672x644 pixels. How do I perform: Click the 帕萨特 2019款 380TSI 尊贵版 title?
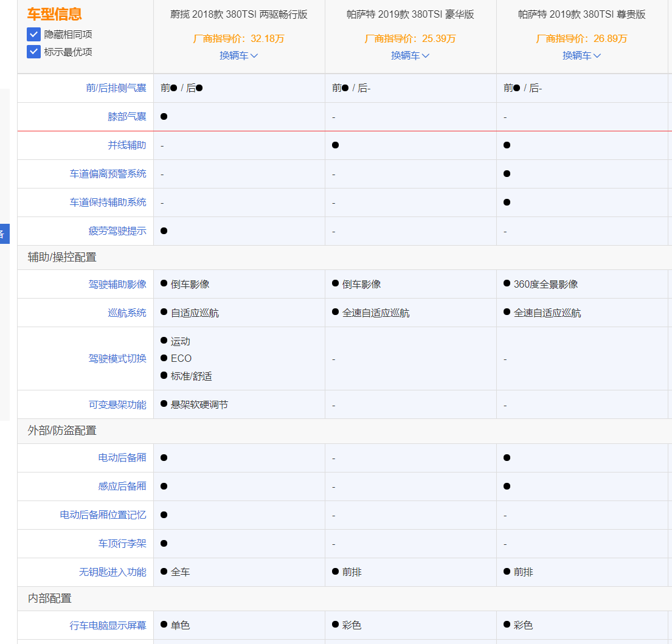581,15
